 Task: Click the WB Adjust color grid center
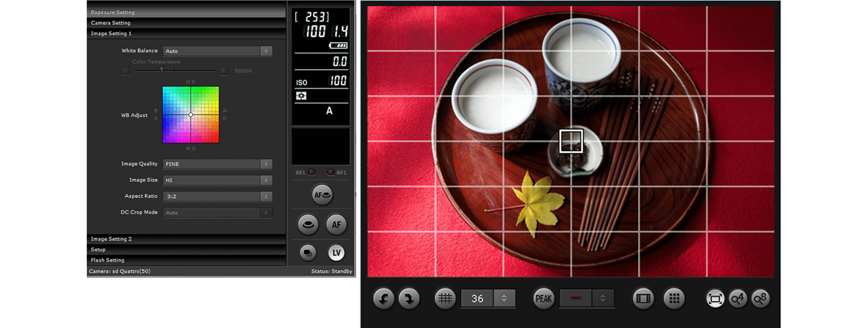191,115
